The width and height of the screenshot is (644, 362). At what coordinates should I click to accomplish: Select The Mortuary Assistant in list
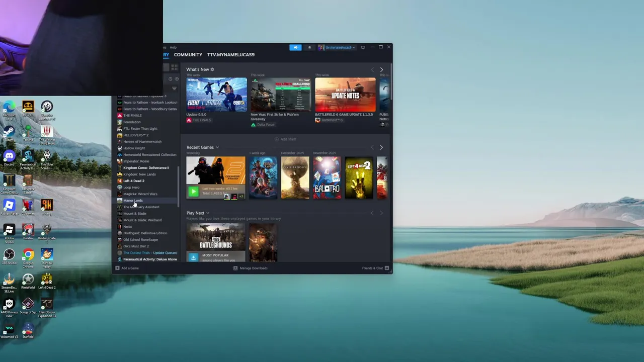[x=148, y=207]
